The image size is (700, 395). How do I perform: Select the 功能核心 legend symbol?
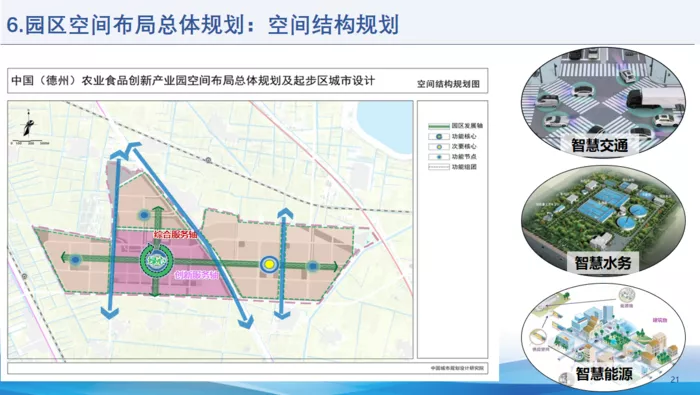pyautogui.click(x=439, y=137)
